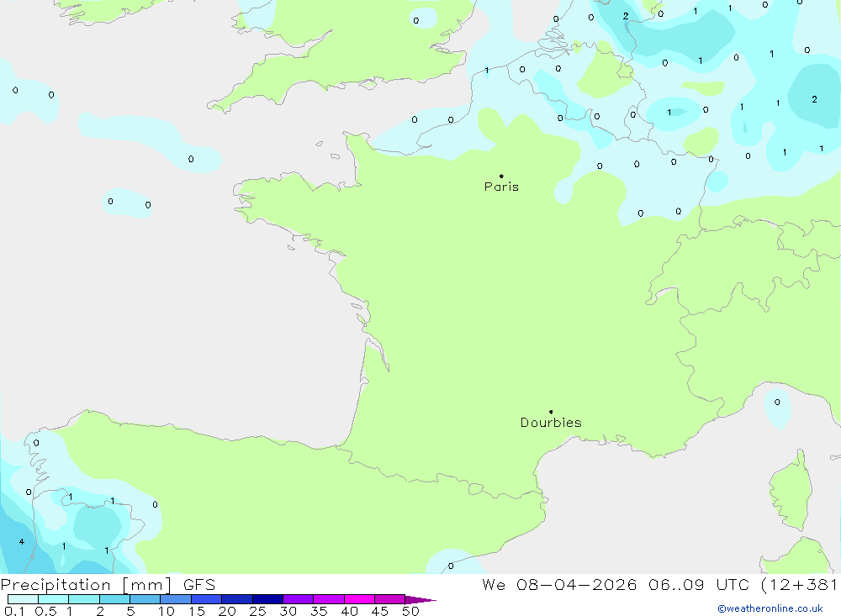
Task: Select the 20–25 mm legend color swatch
Action: point(237,599)
